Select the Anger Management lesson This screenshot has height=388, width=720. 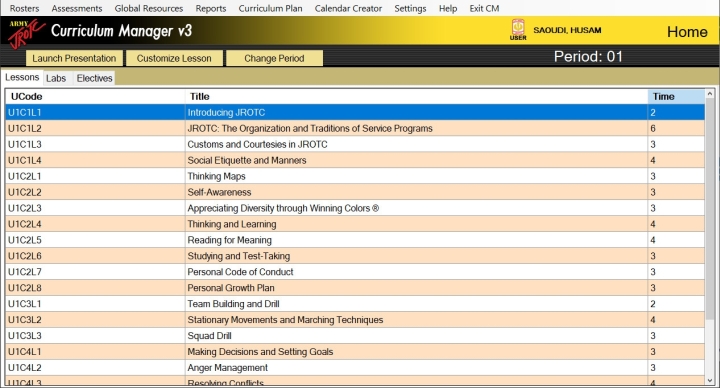point(355,368)
